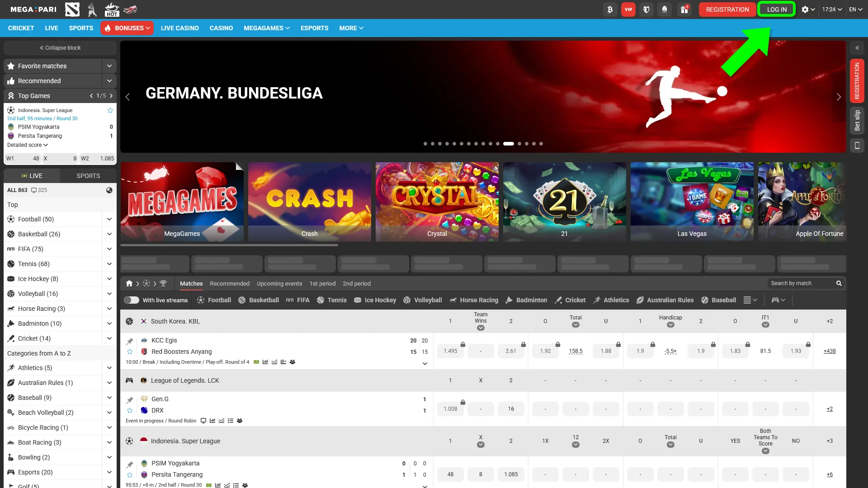Image resolution: width=868 pixels, height=488 pixels.
Task: Toggle the With live streams switch
Action: click(x=132, y=300)
